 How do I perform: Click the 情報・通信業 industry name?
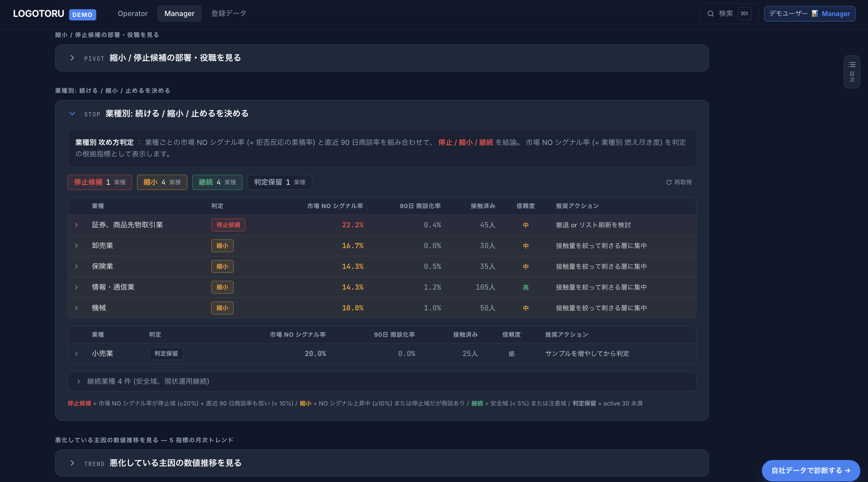pos(113,287)
